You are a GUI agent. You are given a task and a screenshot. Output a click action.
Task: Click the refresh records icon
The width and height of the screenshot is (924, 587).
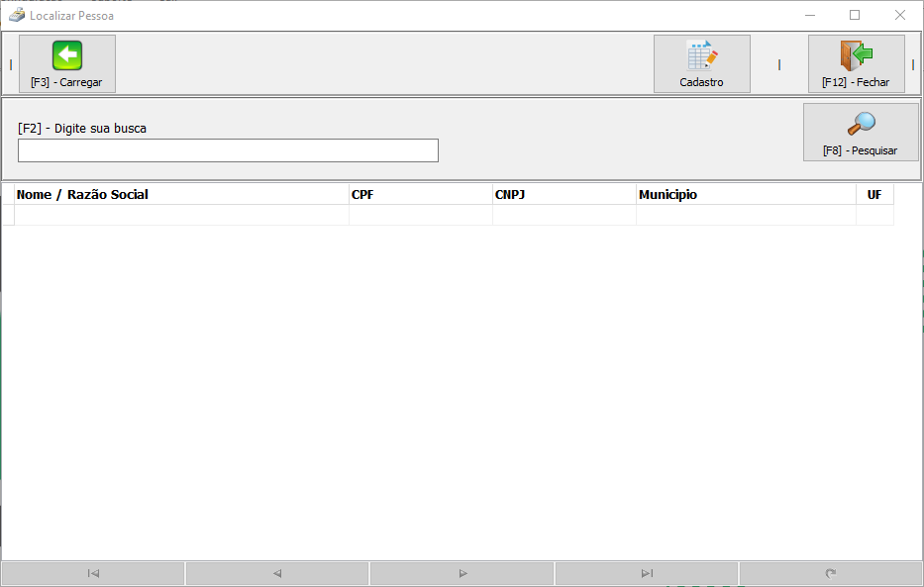pyautogui.click(x=831, y=573)
